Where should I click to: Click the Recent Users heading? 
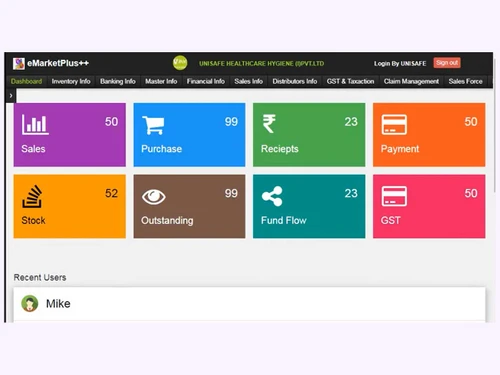40,277
